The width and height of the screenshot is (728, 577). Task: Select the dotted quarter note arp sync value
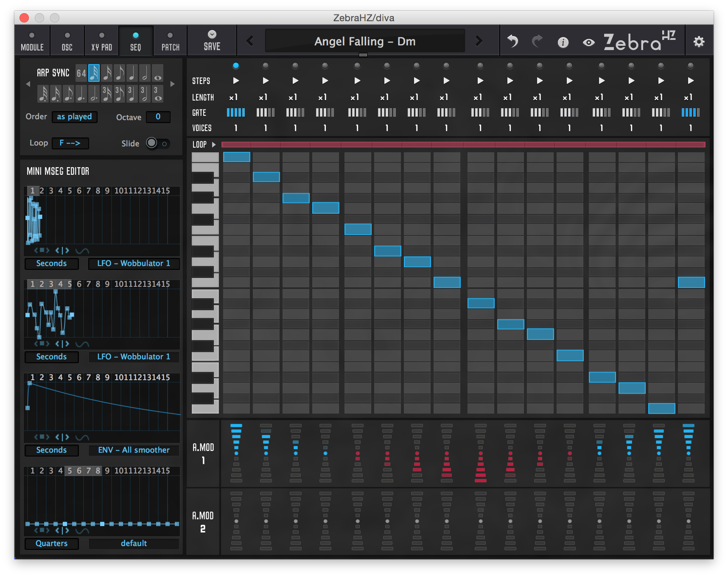click(81, 93)
